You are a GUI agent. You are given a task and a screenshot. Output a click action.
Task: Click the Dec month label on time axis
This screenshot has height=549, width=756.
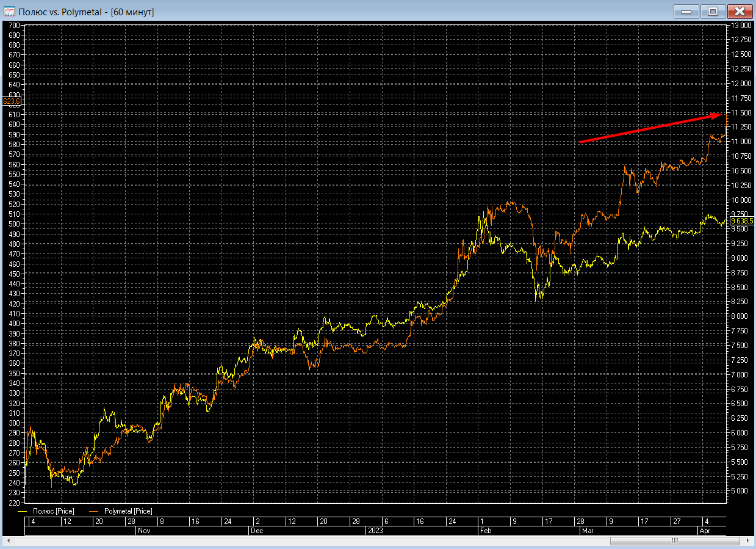pos(257,531)
